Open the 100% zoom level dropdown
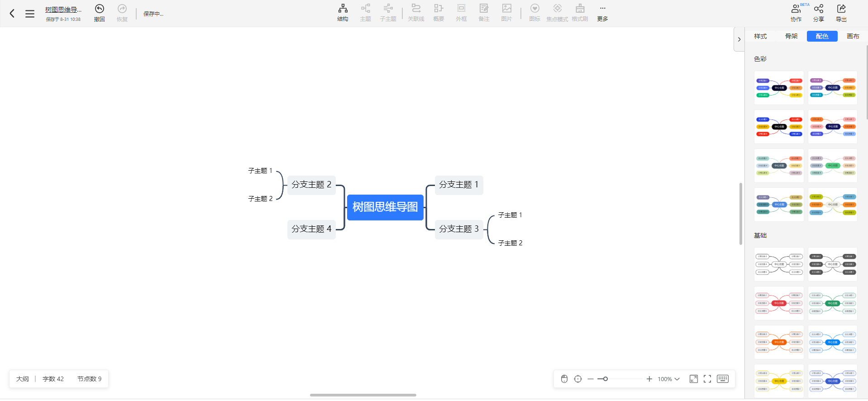The width and height of the screenshot is (868, 401). (x=668, y=379)
